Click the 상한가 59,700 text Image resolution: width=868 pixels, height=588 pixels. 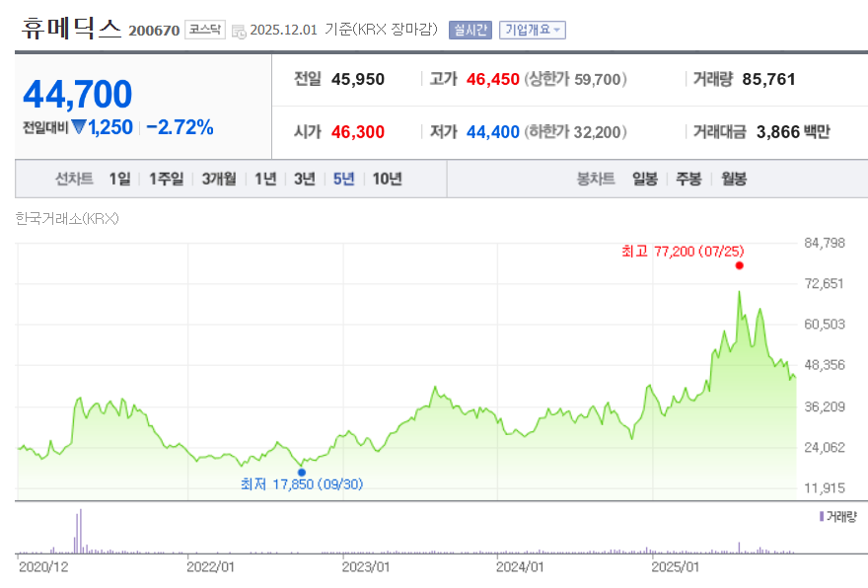[576, 79]
